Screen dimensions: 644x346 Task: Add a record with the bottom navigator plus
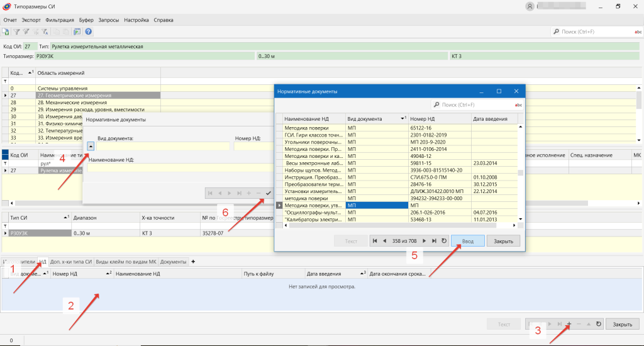(569, 324)
